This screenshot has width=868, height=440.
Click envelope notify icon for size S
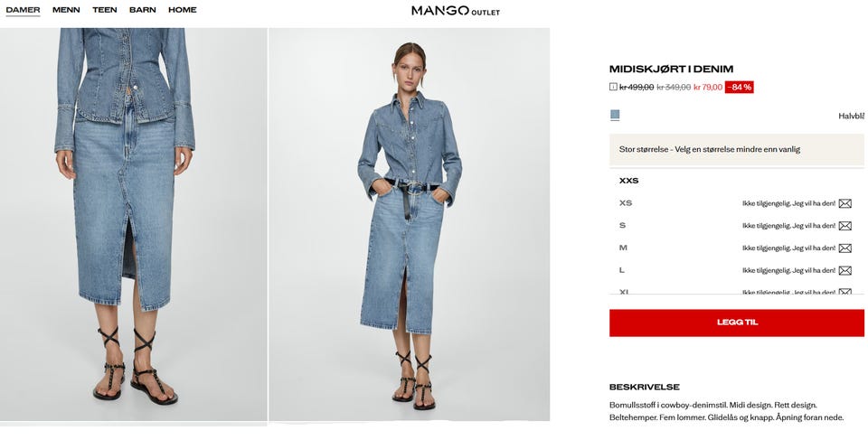(844, 226)
